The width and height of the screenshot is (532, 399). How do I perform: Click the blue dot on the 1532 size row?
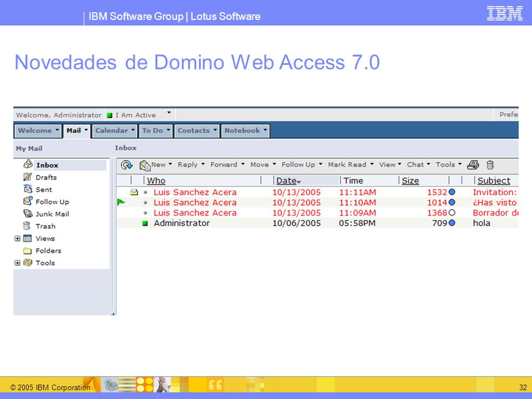point(452,192)
